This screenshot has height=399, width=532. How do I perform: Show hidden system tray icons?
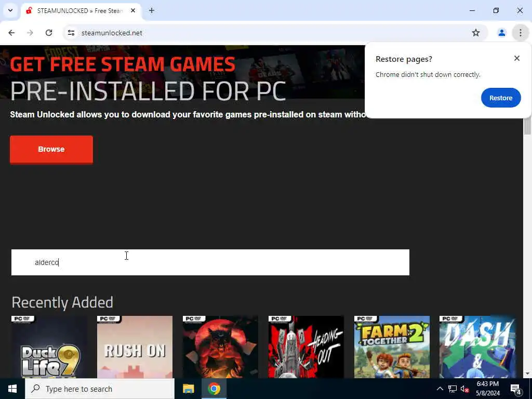(x=440, y=389)
